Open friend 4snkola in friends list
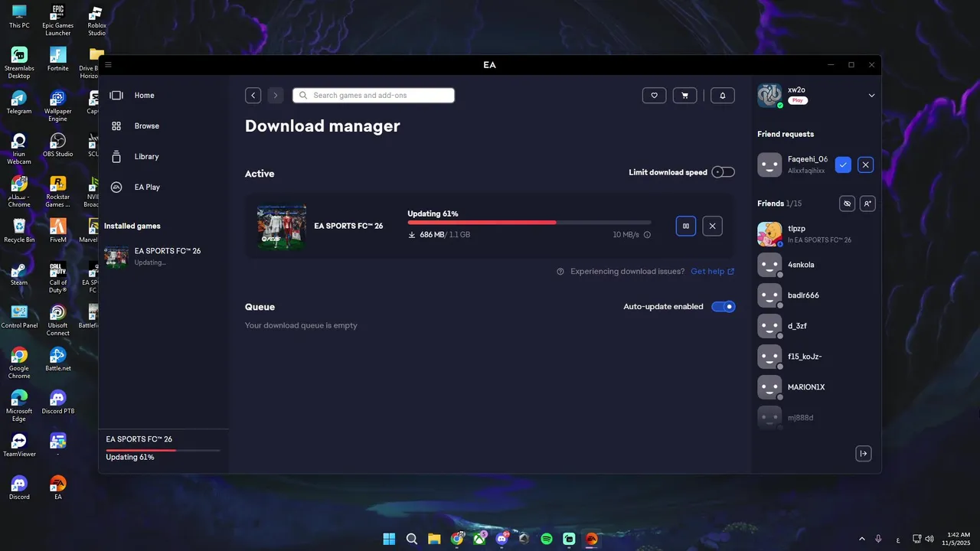The image size is (980, 551). 816,265
